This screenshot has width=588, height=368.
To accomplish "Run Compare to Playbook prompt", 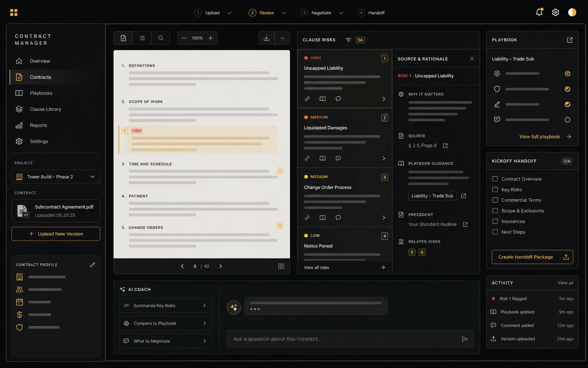I will [165, 323].
